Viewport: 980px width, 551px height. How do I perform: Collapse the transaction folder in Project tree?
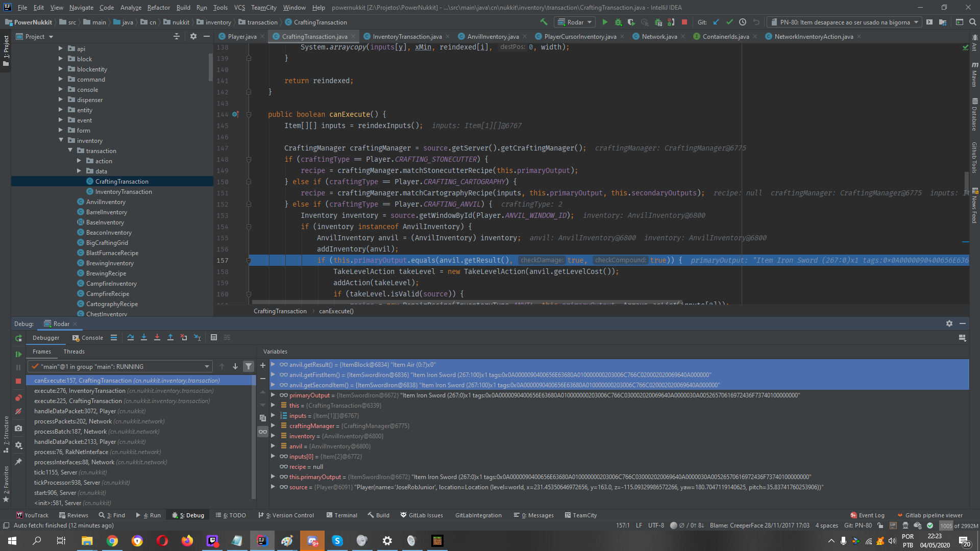(x=71, y=151)
